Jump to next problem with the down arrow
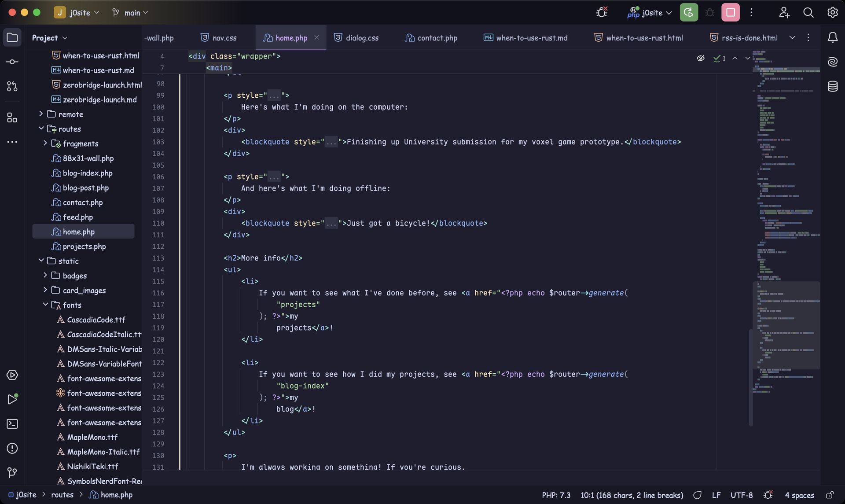 (x=747, y=58)
